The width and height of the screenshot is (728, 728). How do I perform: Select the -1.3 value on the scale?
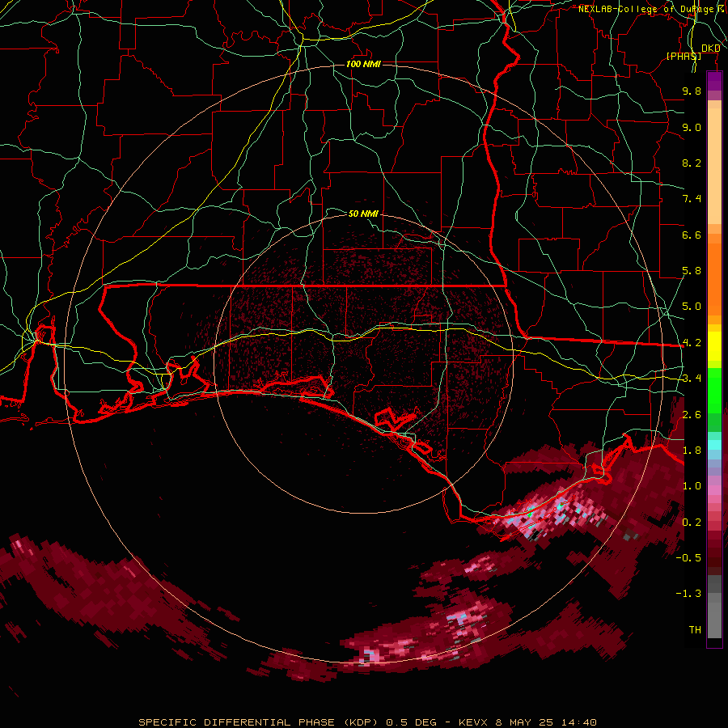coord(688,594)
